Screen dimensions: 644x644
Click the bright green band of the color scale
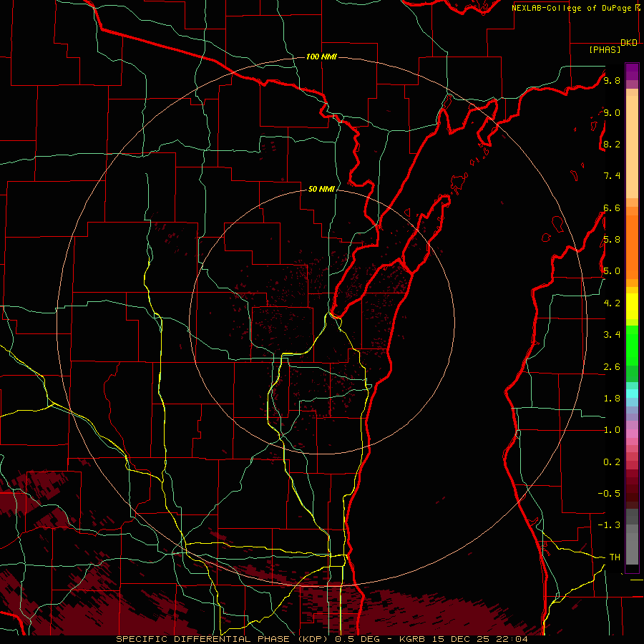[632, 346]
